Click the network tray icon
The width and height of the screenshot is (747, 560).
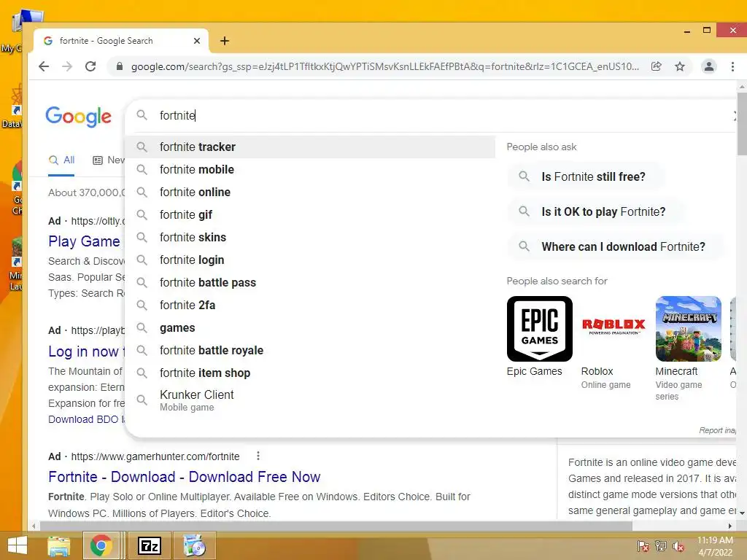[661, 546]
